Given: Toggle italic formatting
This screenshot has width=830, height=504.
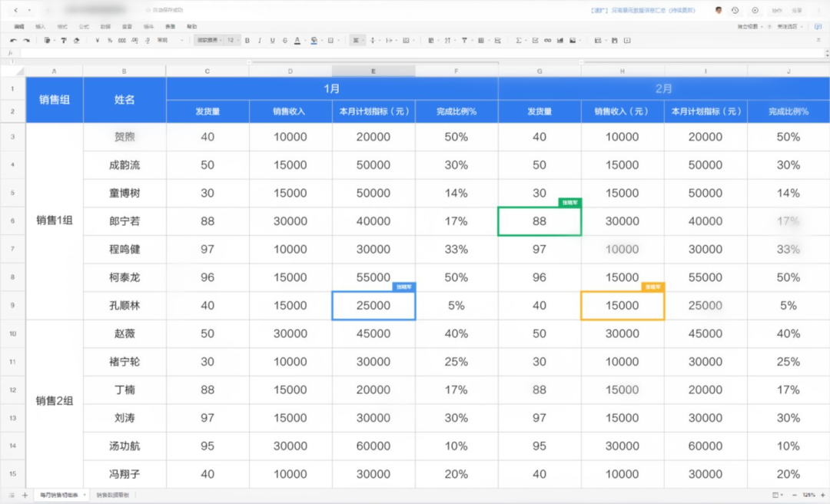Looking at the screenshot, I should pyautogui.click(x=260, y=40).
